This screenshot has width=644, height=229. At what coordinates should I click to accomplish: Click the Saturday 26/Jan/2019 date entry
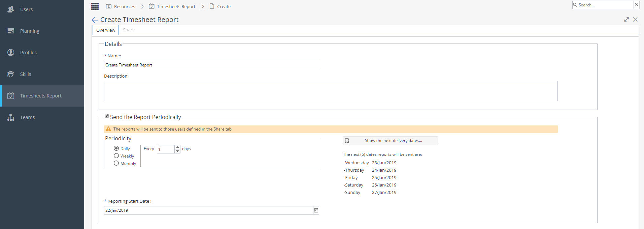pyautogui.click(x=370, y=185)
